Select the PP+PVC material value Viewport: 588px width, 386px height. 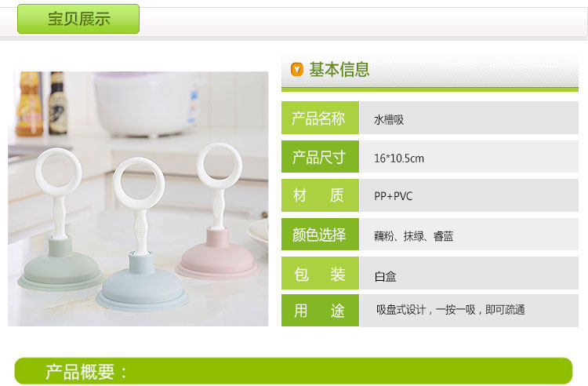[x=393, y=196]
